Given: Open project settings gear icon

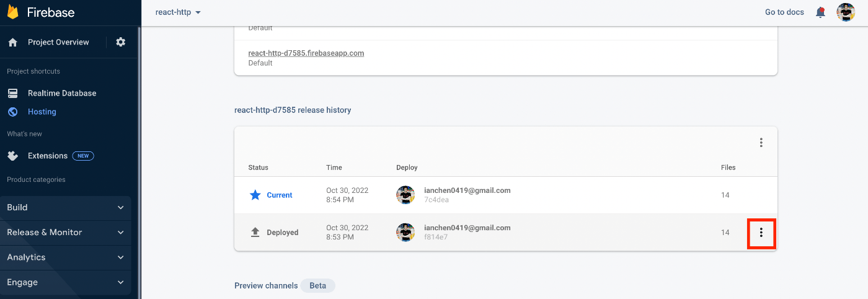Looking at the screenshot, I should pos(121,42).
